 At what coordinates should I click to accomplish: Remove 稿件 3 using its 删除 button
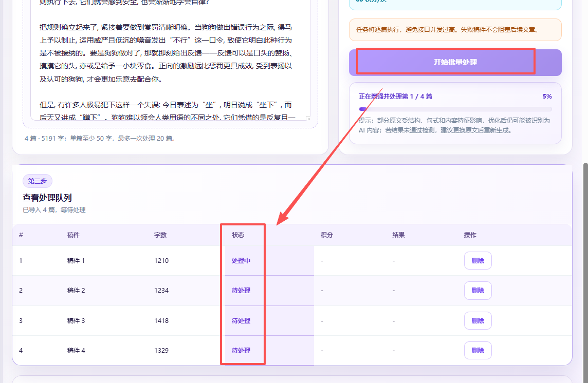coord(478,320)
